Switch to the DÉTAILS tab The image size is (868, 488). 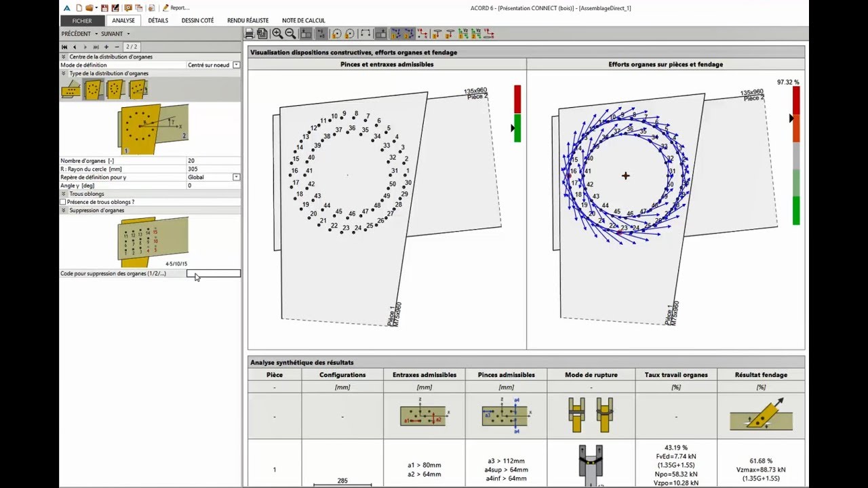158,21
